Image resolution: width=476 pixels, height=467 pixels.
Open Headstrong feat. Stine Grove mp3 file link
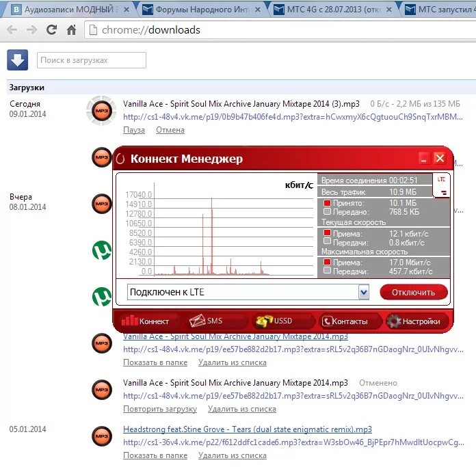click(248, 429)
